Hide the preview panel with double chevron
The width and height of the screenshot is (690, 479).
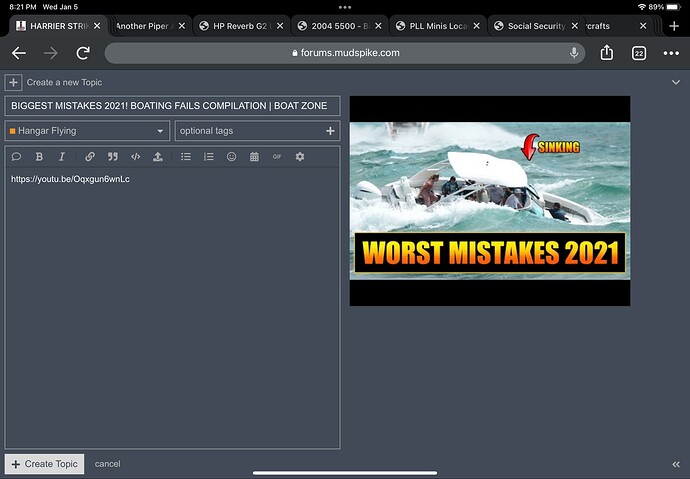(675, 464)
